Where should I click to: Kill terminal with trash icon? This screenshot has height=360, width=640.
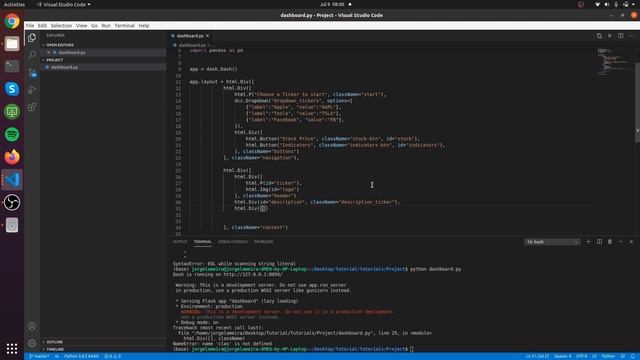coord(610,242)
